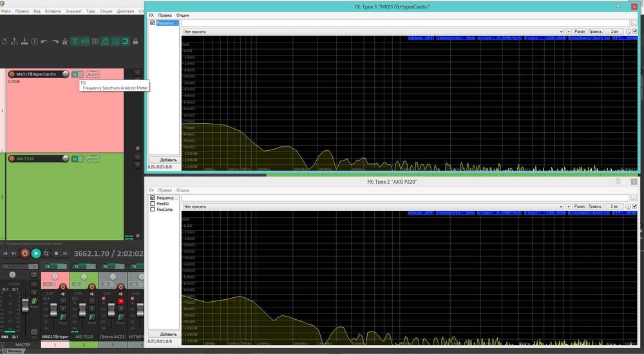This screenshot has width=644, height=354.
Task: Enable ReaComp checkbox in Track 2 FX window
Action: click(x=153, y=210)
